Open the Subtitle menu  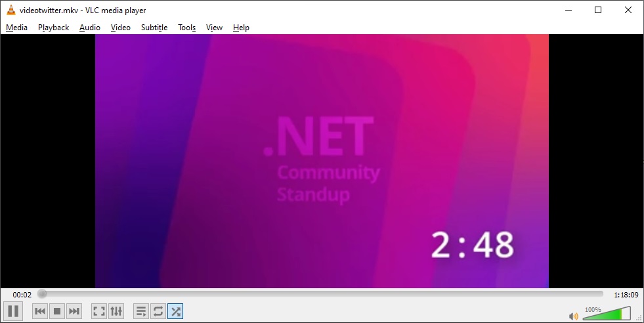pyautogui.click(x=154, y=28)
